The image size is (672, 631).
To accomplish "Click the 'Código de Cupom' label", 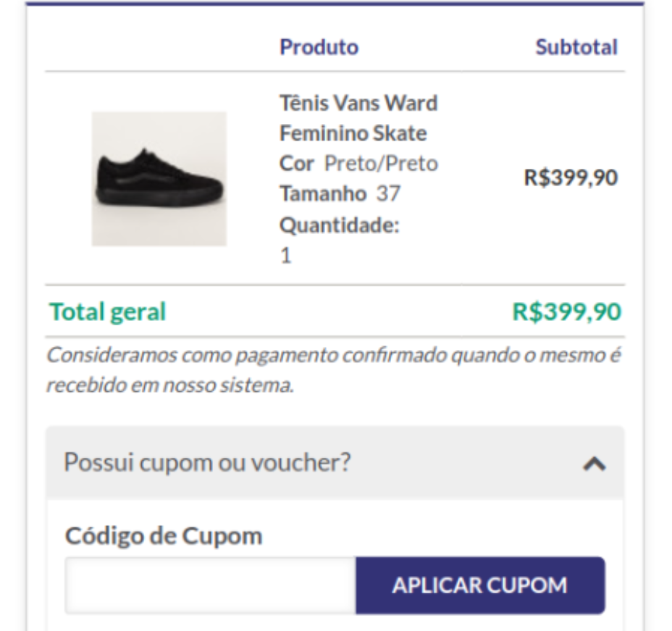I will pyautogui.click(x=164, y=536).
